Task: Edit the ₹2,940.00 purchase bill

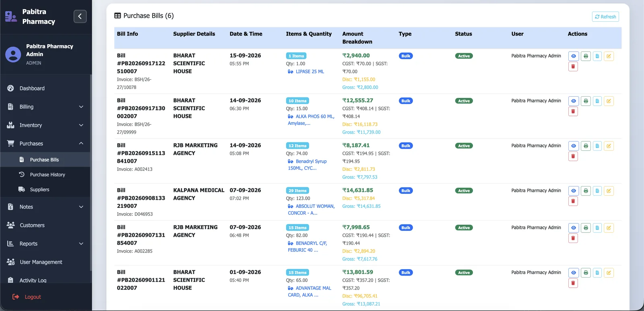Action: coord(609,56)
